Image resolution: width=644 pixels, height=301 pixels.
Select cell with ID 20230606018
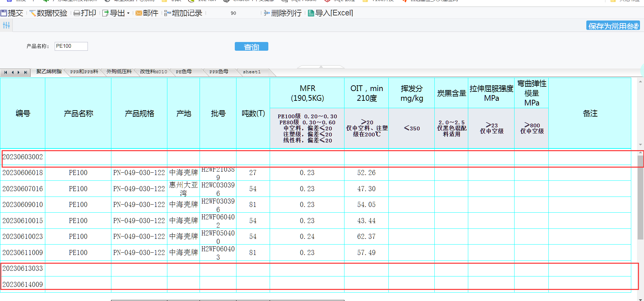click(x=23, y=173)
